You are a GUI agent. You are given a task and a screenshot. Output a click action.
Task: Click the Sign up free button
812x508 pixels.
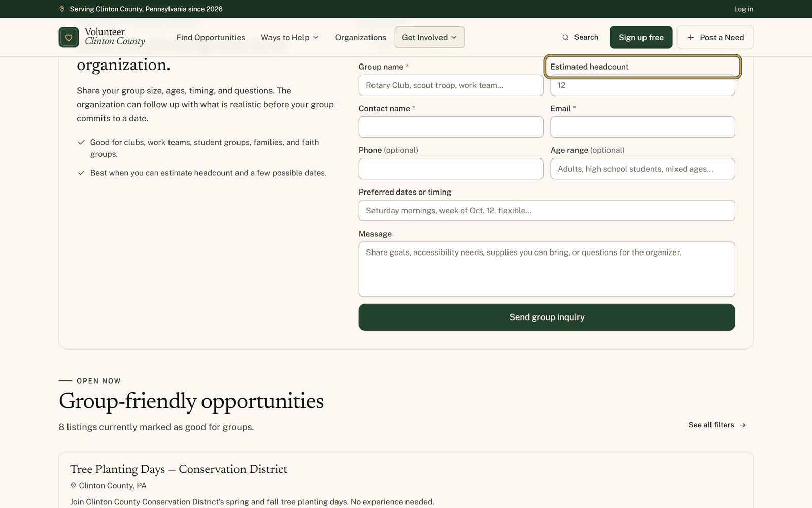[641, 37]
